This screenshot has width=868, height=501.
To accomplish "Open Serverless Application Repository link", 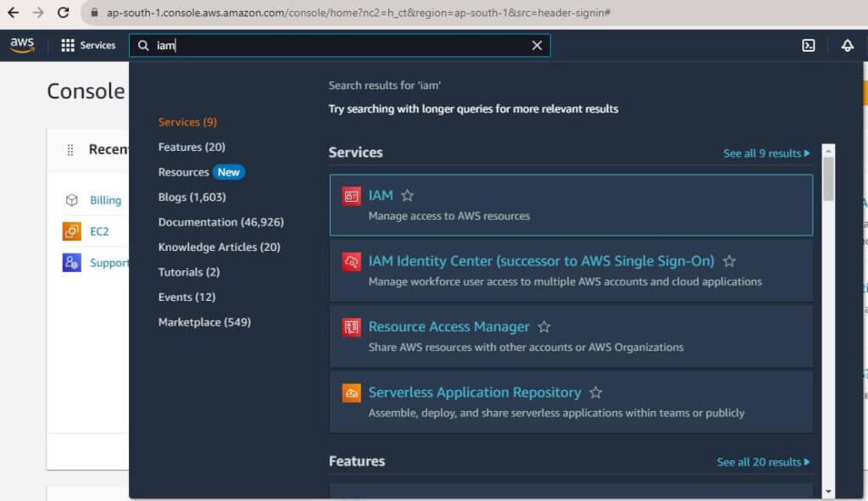I will (475, 392).
